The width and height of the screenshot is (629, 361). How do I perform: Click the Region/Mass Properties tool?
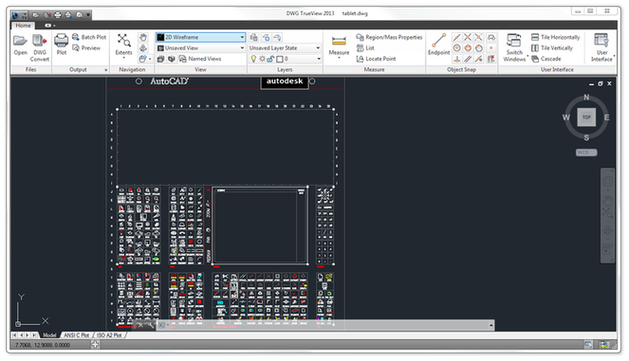[389, 37]
